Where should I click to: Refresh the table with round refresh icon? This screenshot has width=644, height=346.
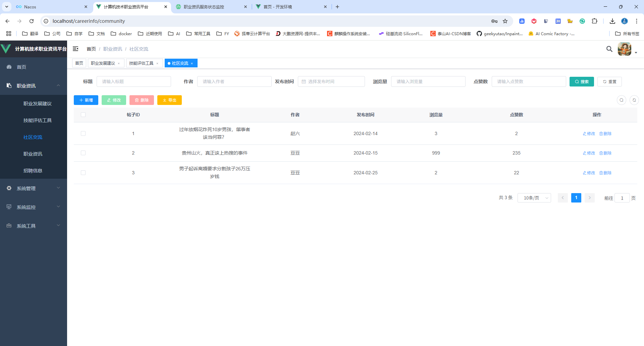[x=634, y=100]
